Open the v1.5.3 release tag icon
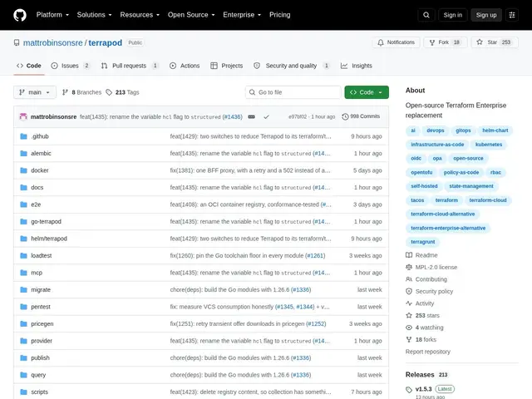The height and width of the screenshot is (399, 532). point(409,390)
